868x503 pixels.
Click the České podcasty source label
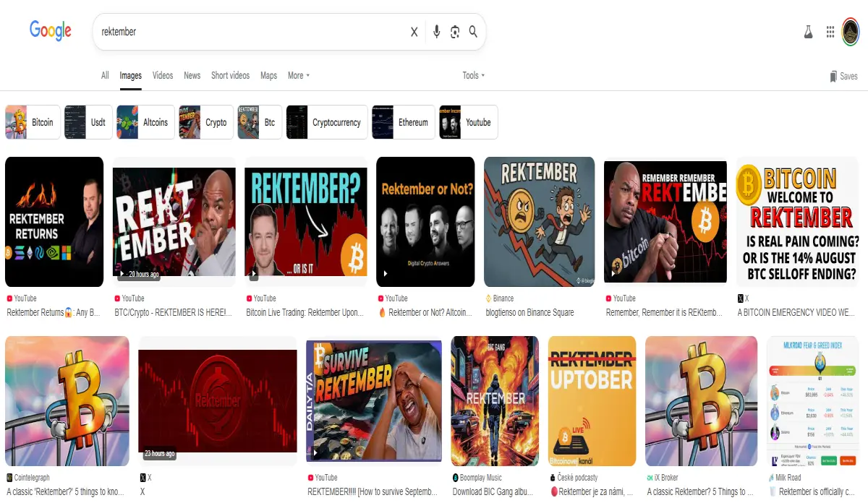coord(574,478)
